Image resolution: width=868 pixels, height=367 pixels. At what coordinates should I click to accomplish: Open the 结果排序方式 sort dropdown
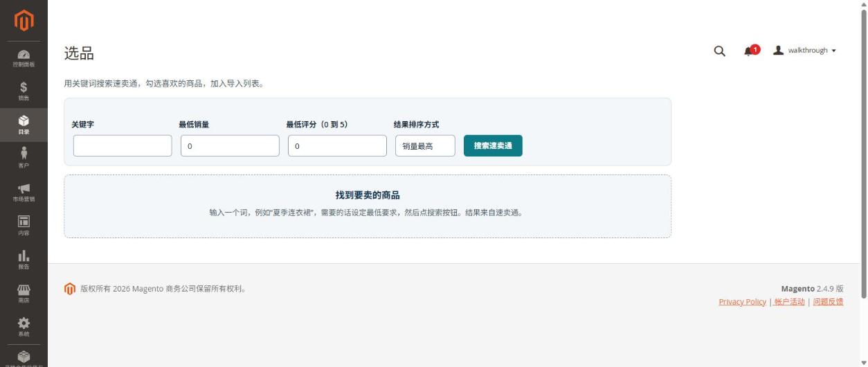tap(425, 146)
